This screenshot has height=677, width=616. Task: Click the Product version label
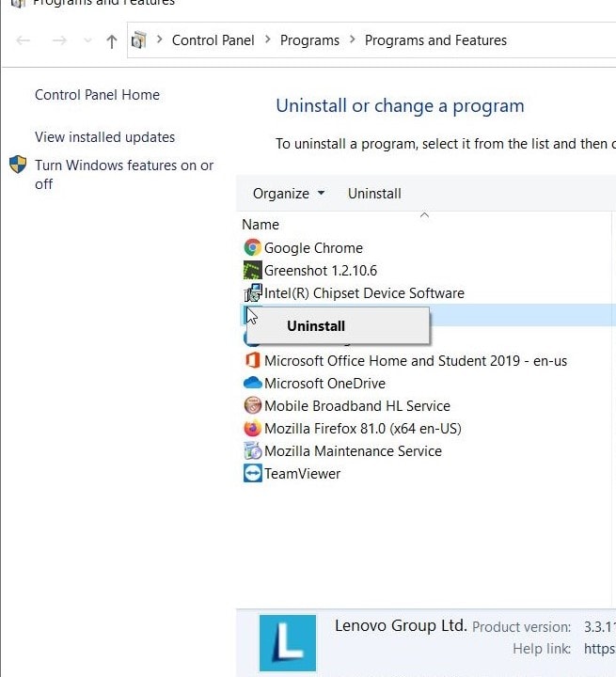521,626
